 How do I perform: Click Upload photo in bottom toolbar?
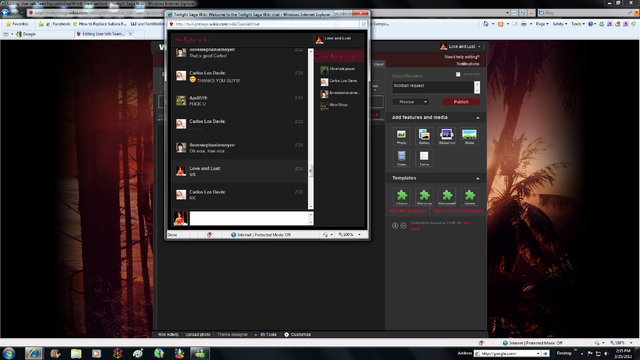point(198,334)
